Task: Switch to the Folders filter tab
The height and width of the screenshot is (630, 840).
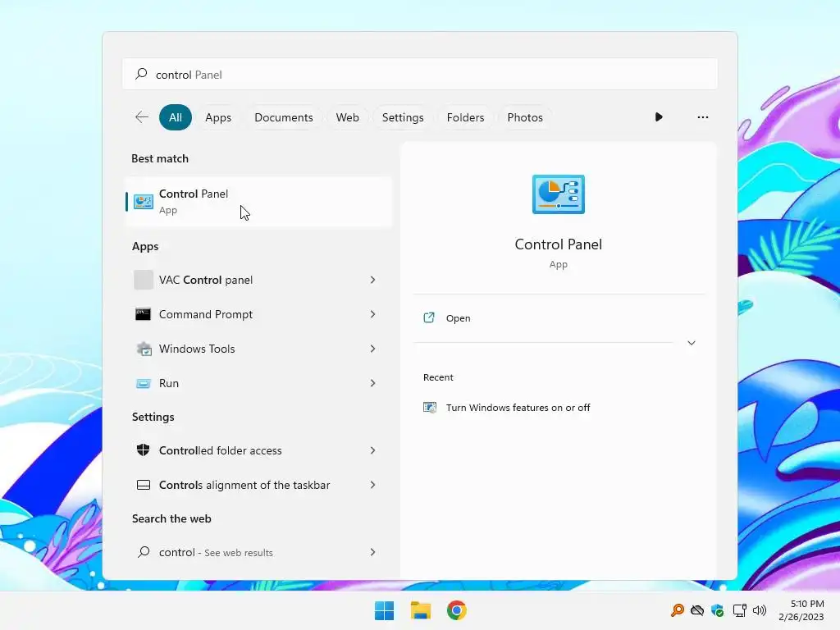Action: point(466,117)
